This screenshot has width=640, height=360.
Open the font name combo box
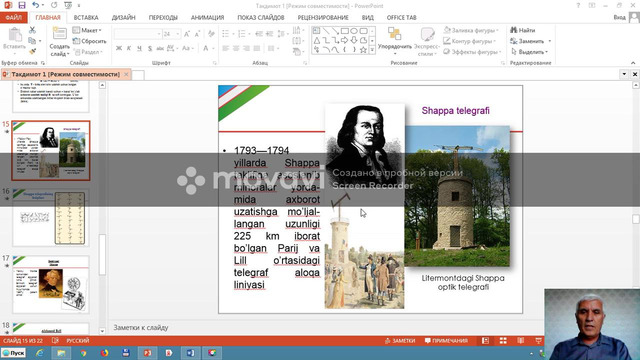pos(138,34)
